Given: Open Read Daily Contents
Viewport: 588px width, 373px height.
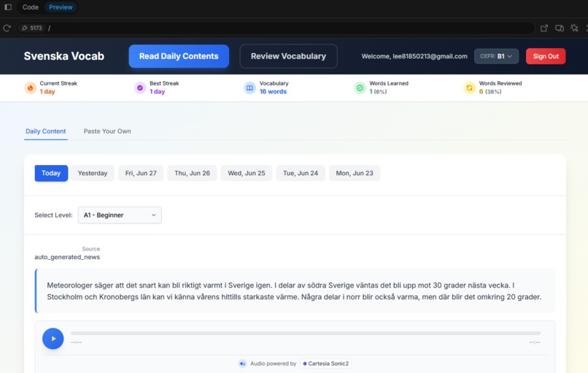Looking at the screenshot, I should 179,56.
